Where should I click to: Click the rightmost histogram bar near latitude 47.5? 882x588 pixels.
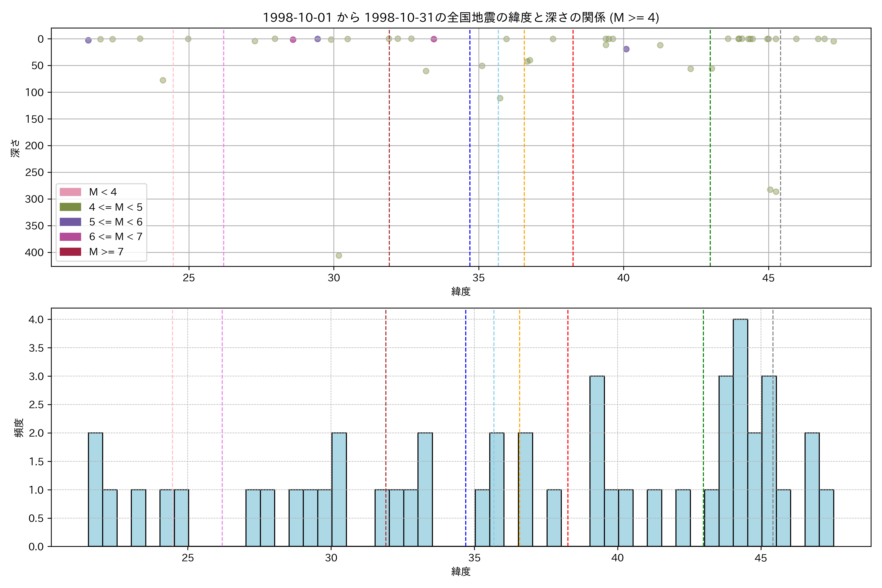tap(826, 518)
